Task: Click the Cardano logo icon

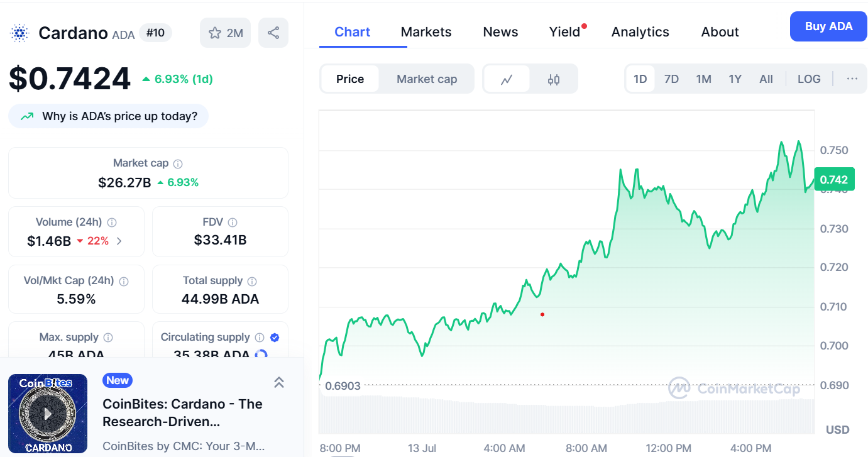Action: coord(19,33)
